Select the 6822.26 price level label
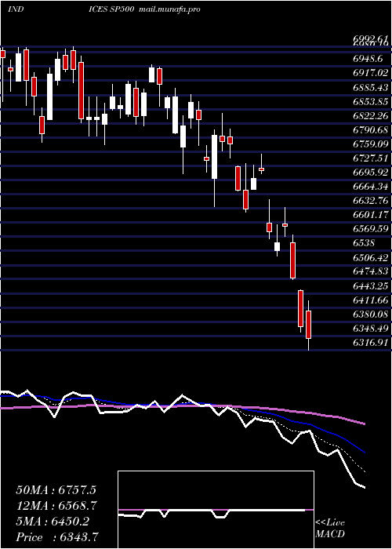Image resolution: width=392 pixels, height=549 pixels. pos(370,115)
